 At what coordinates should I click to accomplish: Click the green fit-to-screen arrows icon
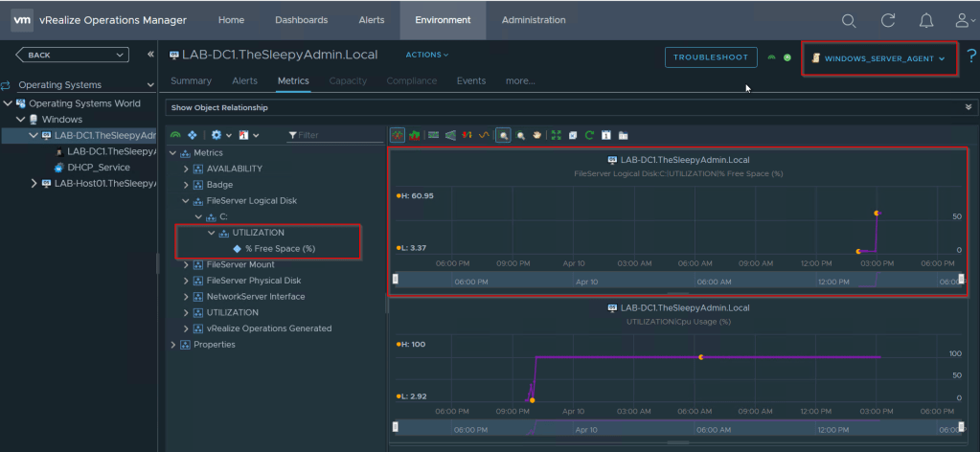[556, 135]
